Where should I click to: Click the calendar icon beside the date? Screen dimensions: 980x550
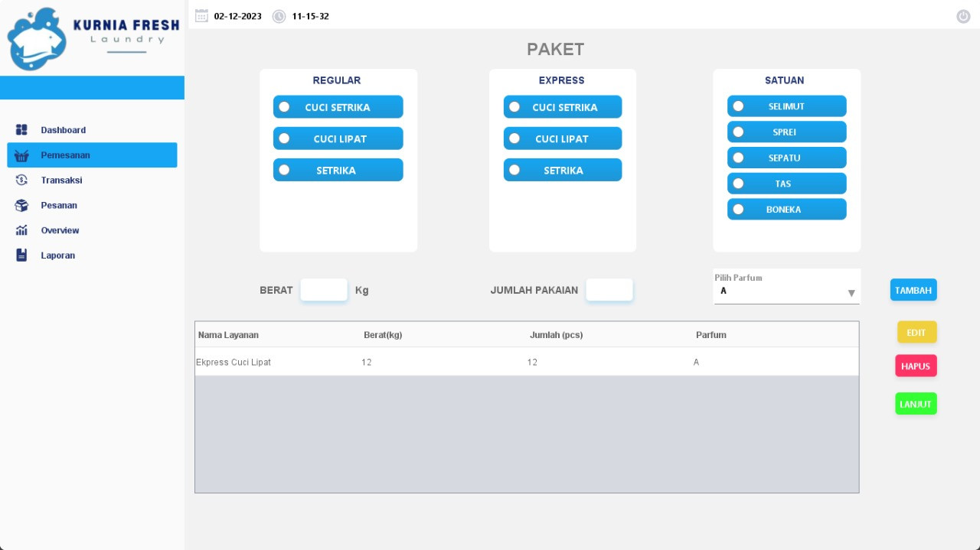pyautogui.click(x=201, y=16)
